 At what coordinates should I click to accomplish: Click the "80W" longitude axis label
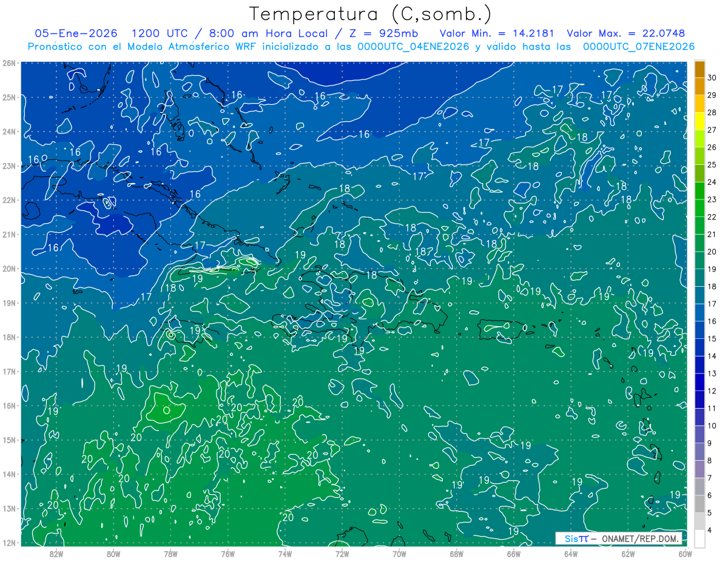point(113,554)
